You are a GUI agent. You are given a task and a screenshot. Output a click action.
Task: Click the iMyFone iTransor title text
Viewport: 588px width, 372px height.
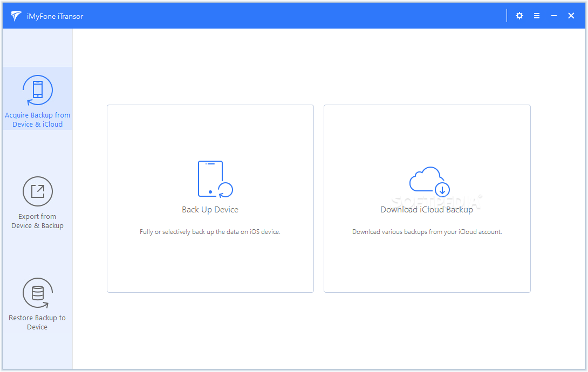(x=55, y=16)
